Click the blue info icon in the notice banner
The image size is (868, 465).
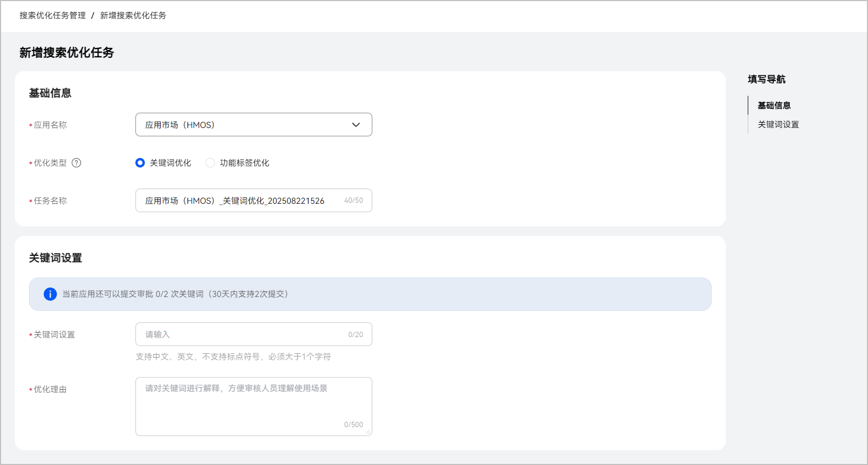[50, 294]
